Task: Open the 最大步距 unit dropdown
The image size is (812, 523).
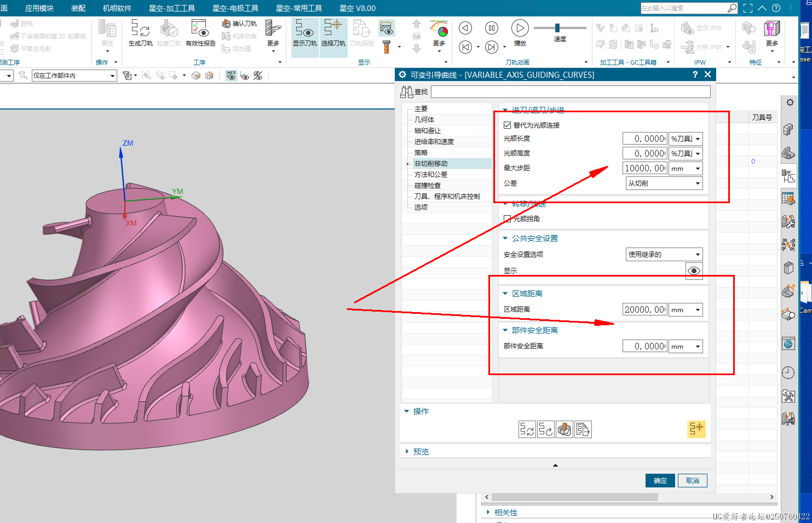Action: tap(686, 168)
